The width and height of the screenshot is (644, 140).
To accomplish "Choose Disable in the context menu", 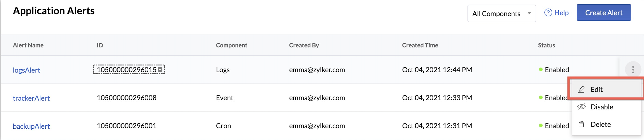I will click(x=601, y=107).
